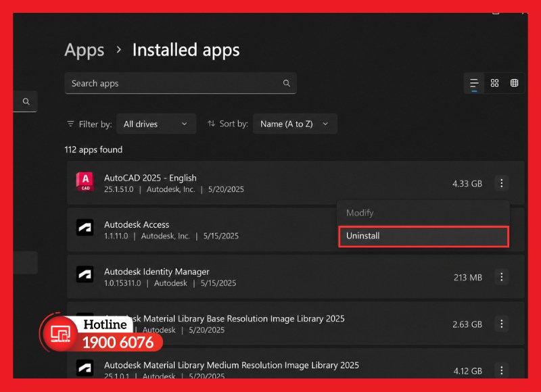Image resolution: width=541 pixels, height=392 pixels.
Task: Switch to table view layout icon
Action: (514, 83)
